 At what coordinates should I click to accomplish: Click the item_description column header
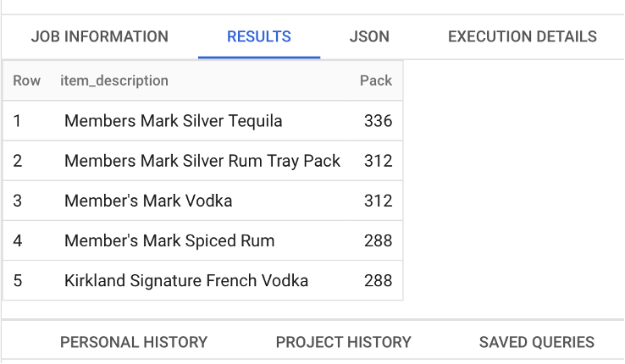114,80
